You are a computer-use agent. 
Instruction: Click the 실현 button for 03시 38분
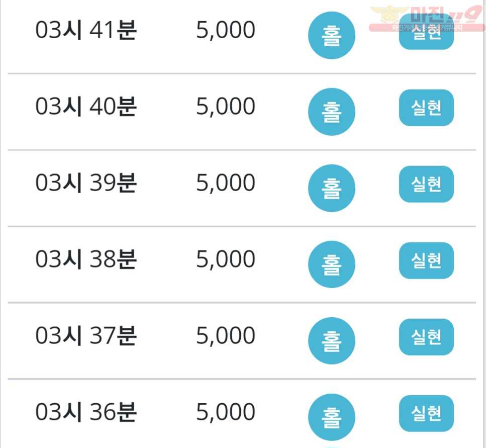[426, 260]
